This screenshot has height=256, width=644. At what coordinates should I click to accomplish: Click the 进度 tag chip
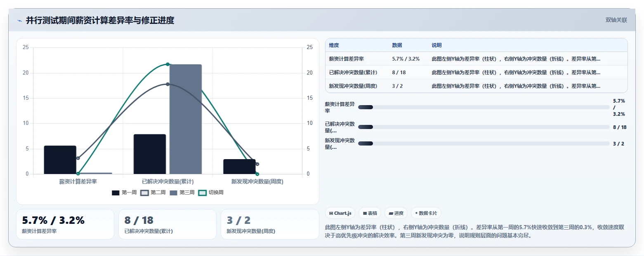[396, 213]
